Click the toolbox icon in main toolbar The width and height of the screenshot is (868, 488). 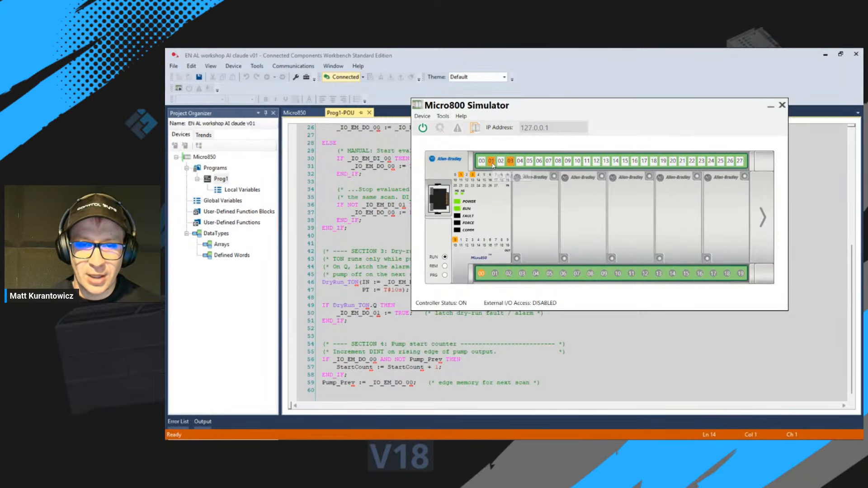306,77
